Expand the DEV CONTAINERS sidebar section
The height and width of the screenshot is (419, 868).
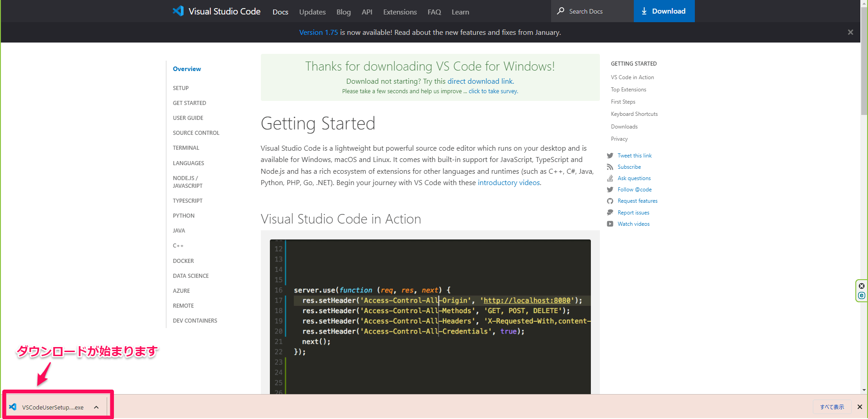tap(195, 321)
